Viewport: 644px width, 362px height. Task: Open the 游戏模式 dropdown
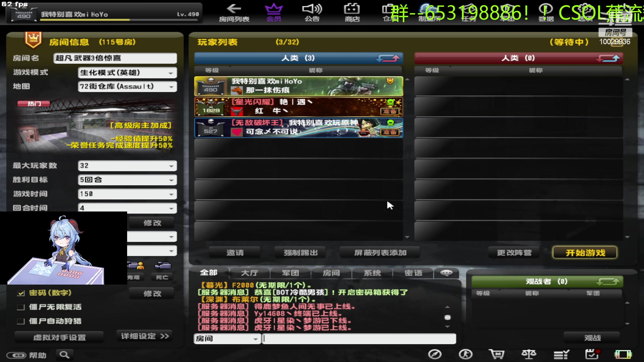127,73
